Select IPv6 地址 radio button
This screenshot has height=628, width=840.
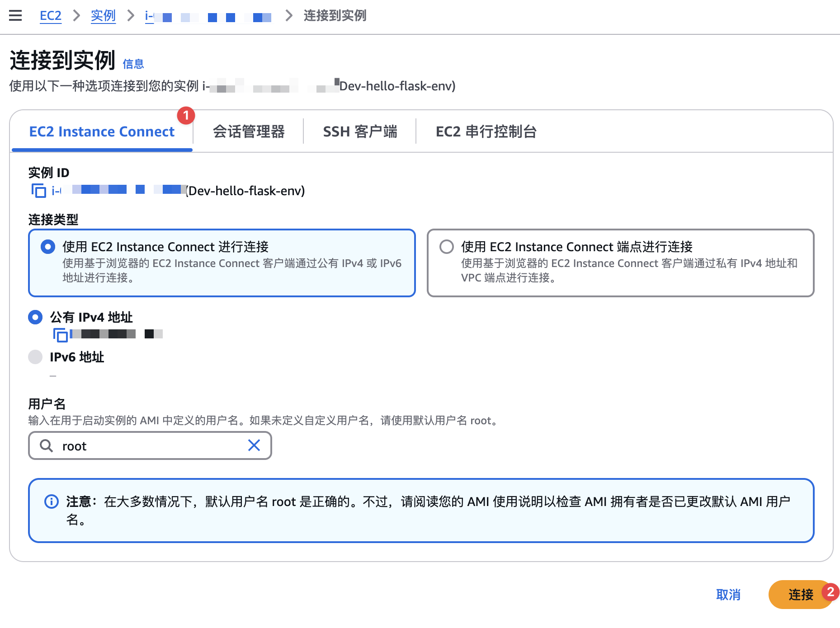tap(35, 357)
